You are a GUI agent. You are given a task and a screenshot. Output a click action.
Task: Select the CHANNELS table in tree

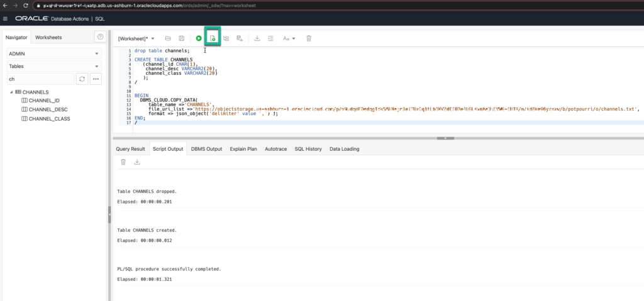pos(32,92)
